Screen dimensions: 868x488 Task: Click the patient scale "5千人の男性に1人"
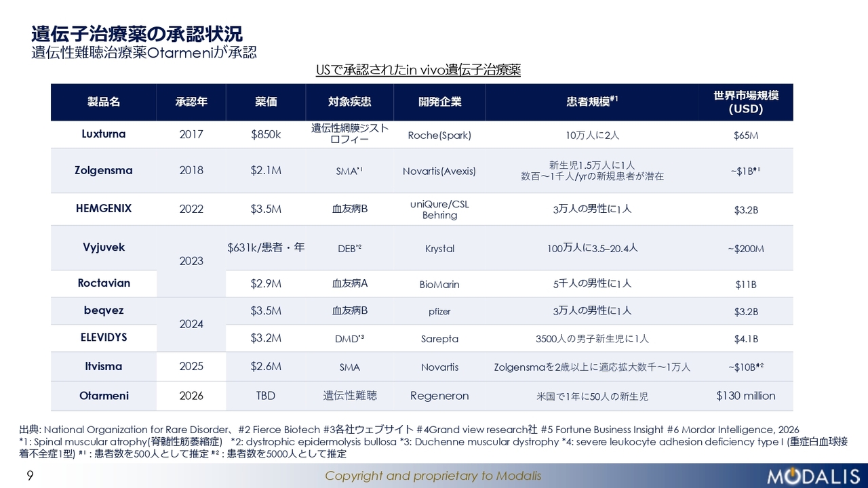[592, 284]
